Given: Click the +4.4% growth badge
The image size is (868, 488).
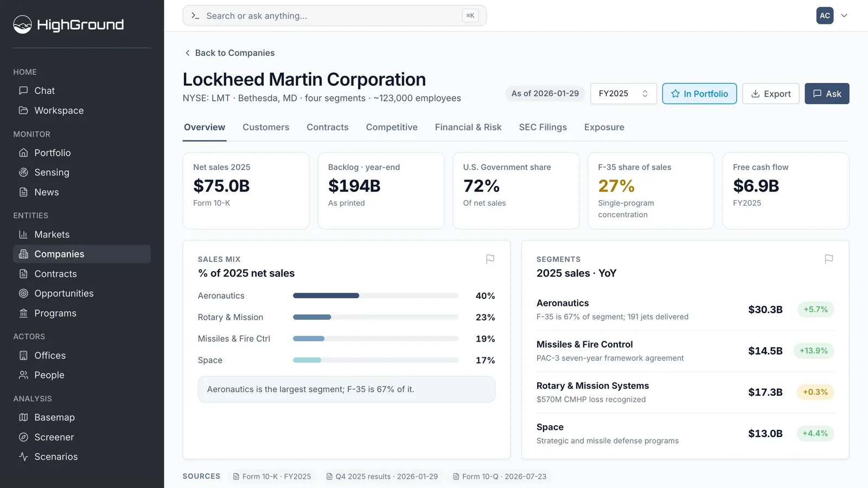Looking at the screenshot, I should [x=815, y=433].
